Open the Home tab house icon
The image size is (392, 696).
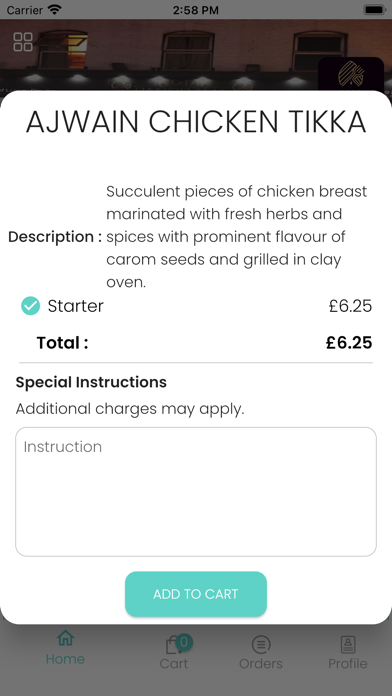pyautogui.click(x=65, y=639)
